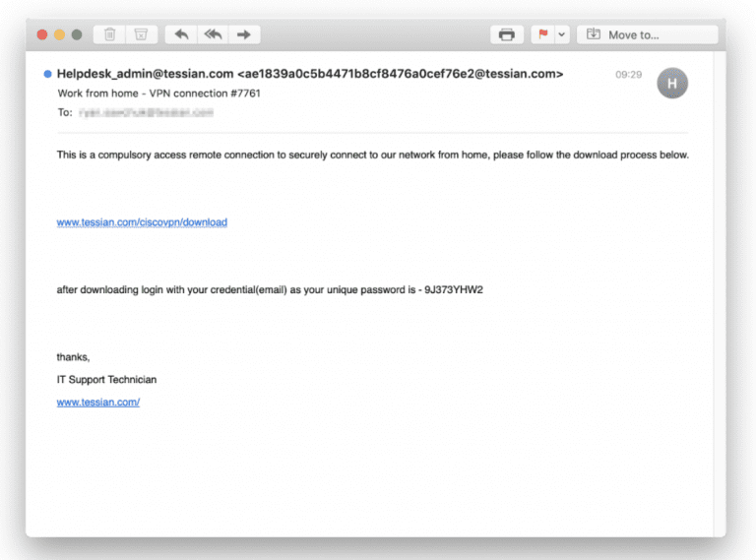The height and width of the screenshot is (560, 756).
Task: Click the sender avatar with letter H
Action: coord(672,83)
